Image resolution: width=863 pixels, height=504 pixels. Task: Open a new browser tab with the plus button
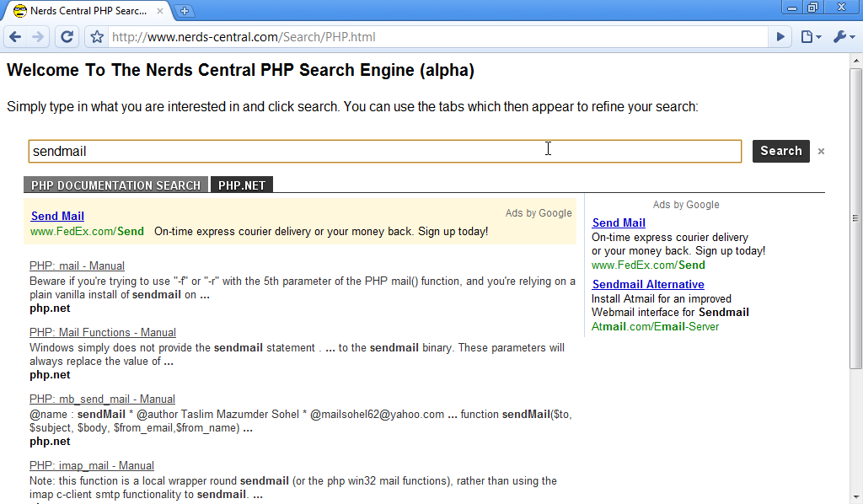point(184,10)
